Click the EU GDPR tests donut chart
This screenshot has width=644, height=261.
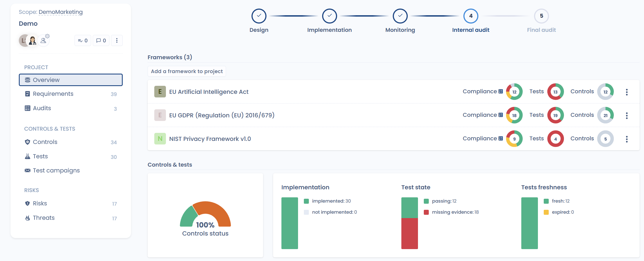555,115
